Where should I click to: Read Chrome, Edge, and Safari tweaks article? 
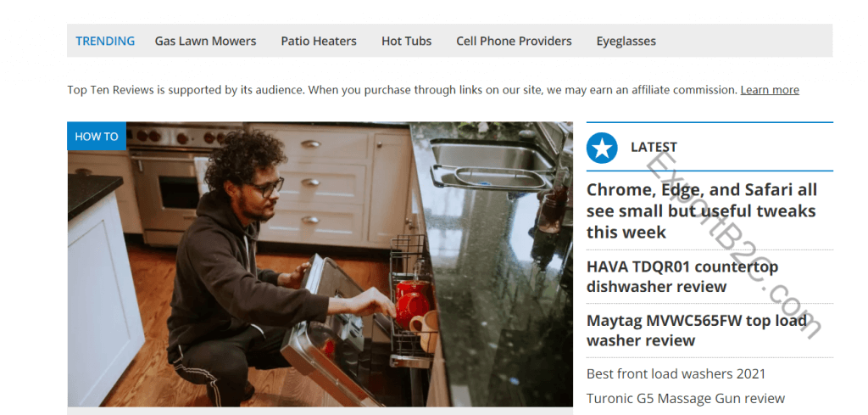pos(701,210)
